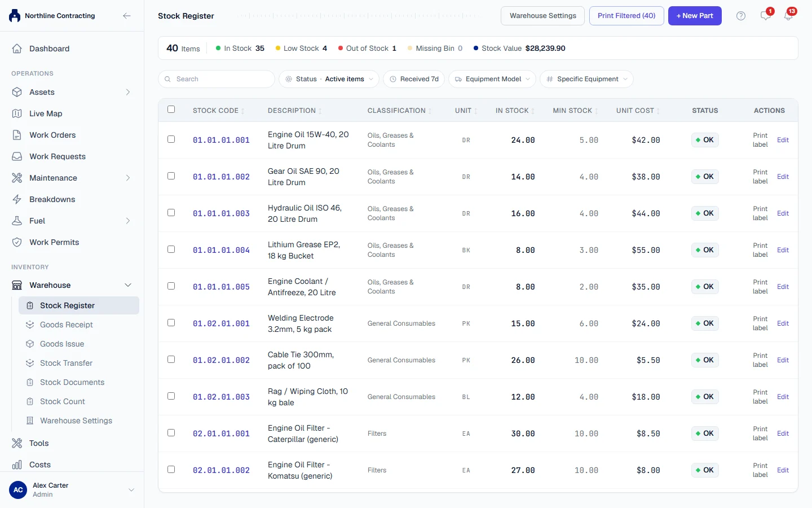The height and width of the screenshot is (508, 812).
Task: Click the Search input field
Action: click(x=217, y=79)
